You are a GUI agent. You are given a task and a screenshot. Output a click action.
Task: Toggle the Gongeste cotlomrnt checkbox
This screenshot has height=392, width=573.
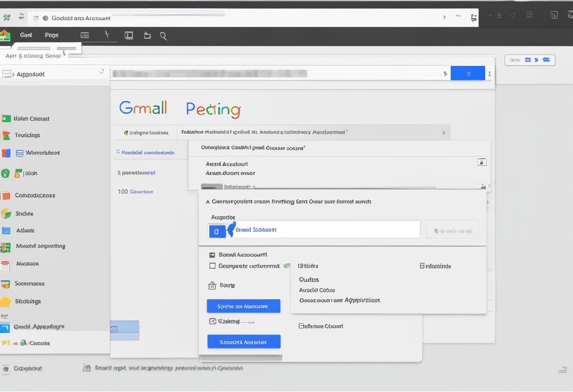click(212, 266)
